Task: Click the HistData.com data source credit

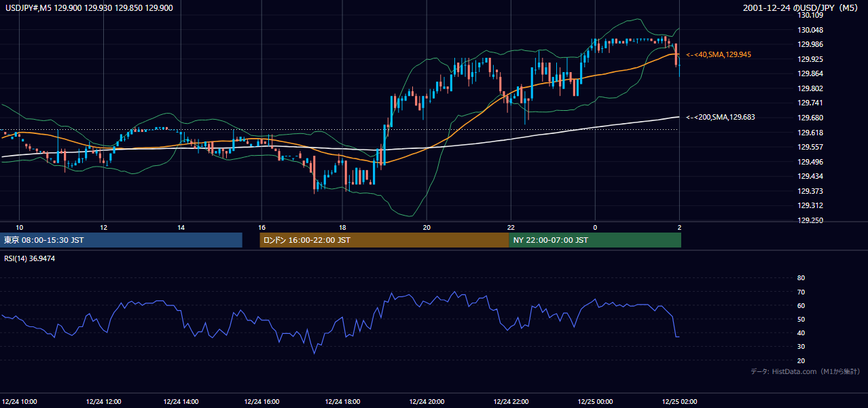Action: [806, 371]
